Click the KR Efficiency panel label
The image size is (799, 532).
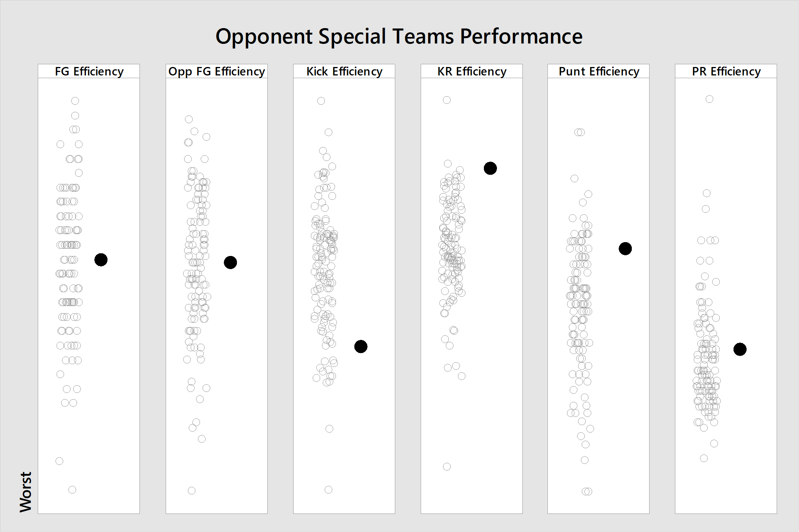[x=472, y=71]
